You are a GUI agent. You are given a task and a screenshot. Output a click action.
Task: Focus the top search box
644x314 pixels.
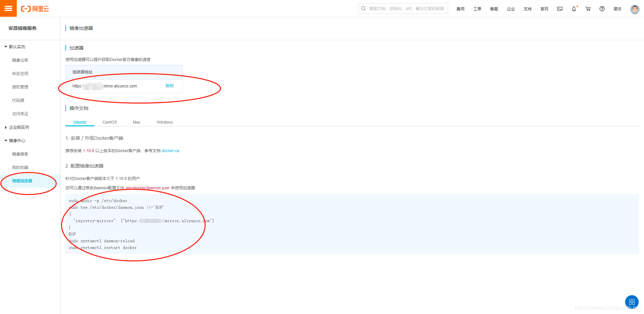403,8
